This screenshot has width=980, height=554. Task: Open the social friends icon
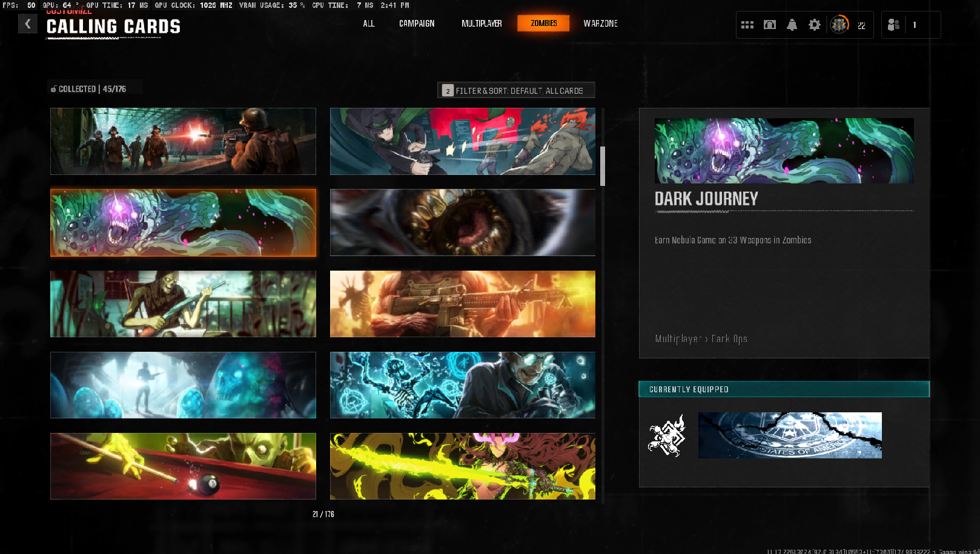[893, 25]
